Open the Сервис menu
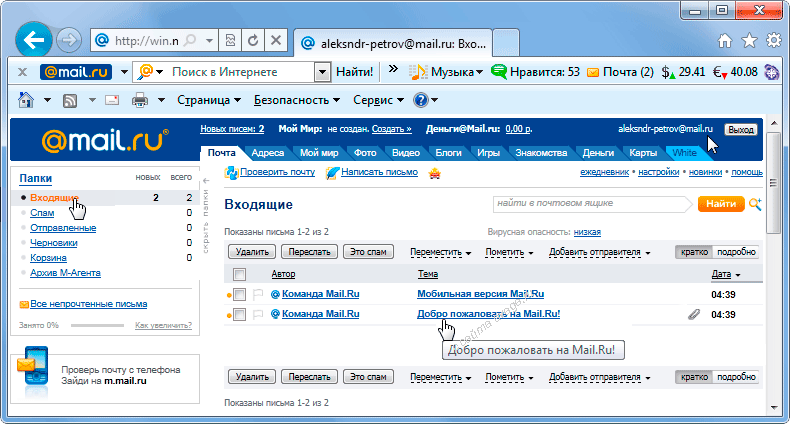This screenshot has height=424, width=790. (378, 100)
